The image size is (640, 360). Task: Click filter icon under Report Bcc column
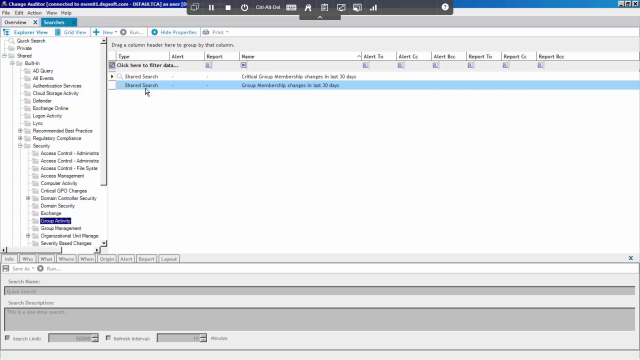[540, 65]
